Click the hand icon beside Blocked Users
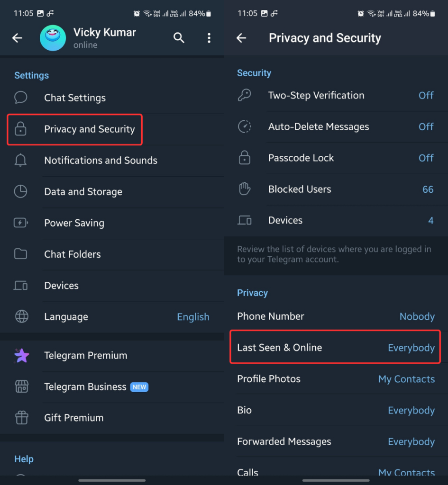Image resolution: width=448 pixels, height=485 pixels. (x=245, y=189)
